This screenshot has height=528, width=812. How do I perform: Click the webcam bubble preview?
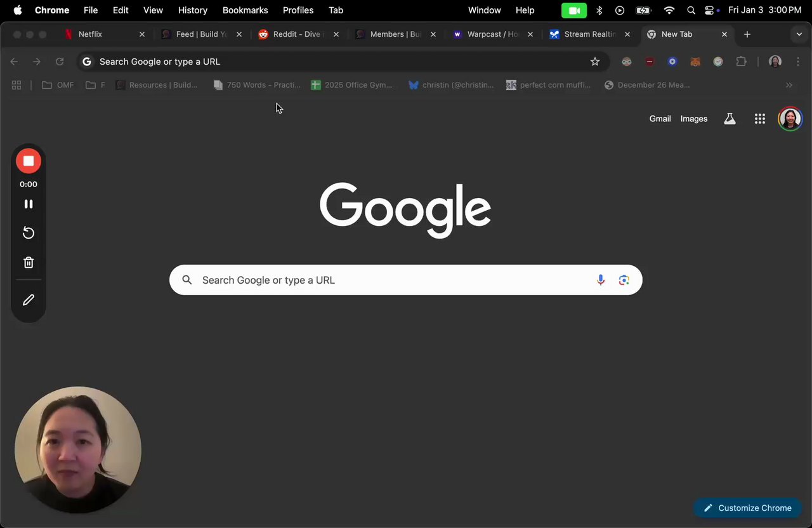tap(78, 450)
